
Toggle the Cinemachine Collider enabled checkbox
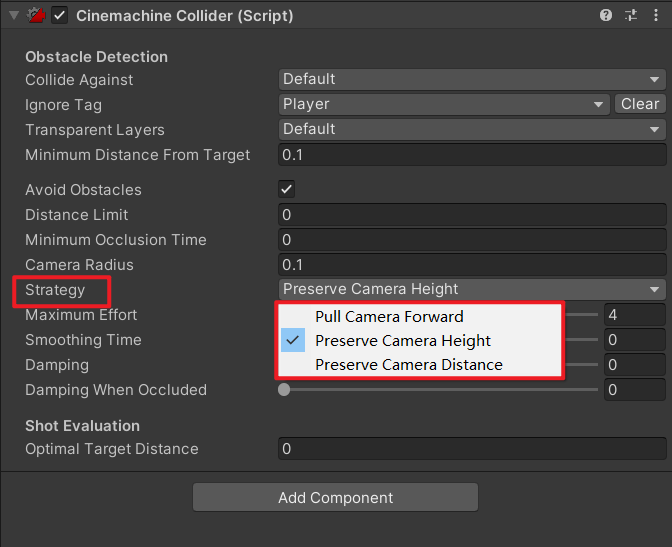click(60, 16)
